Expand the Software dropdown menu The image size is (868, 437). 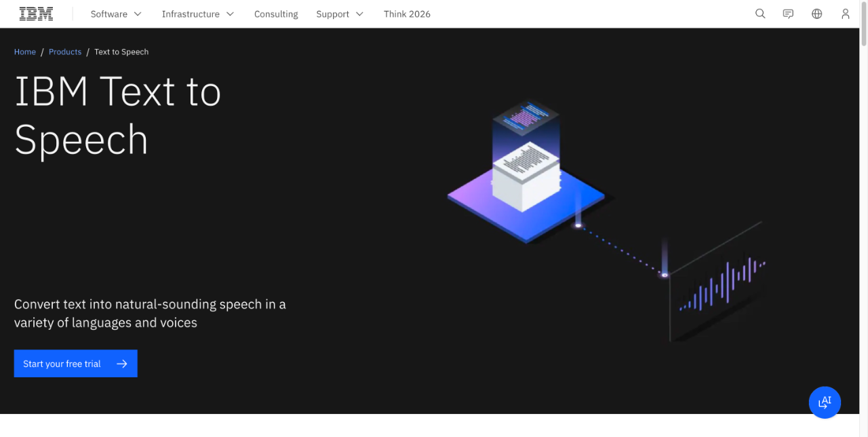pyautogui.click(x=116, y=14)
